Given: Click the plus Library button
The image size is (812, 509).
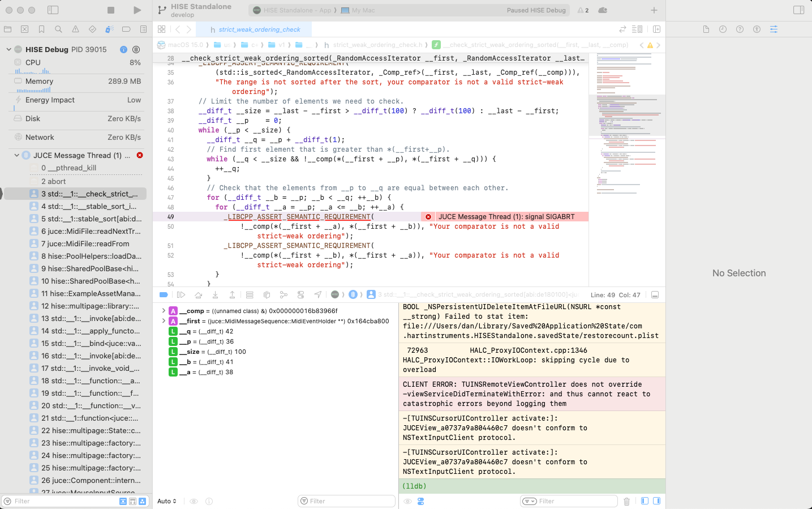Looking at the screenshot, I should click(x=654, y=10).
